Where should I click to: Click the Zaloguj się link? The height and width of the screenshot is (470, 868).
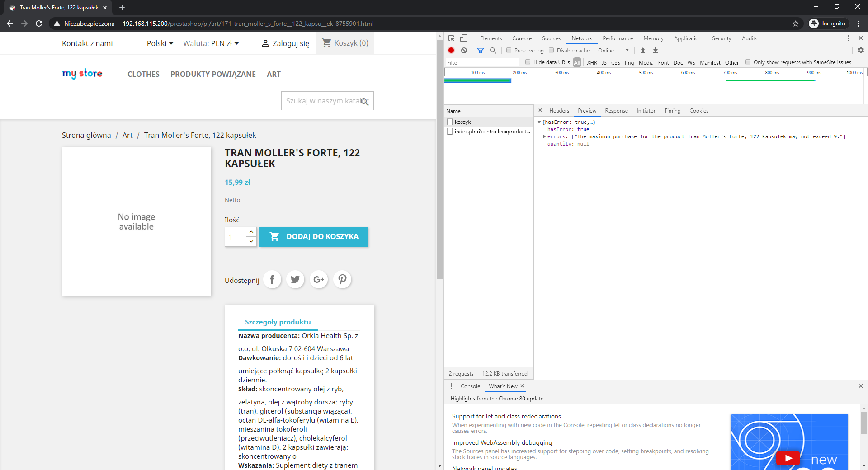(286, 43)
